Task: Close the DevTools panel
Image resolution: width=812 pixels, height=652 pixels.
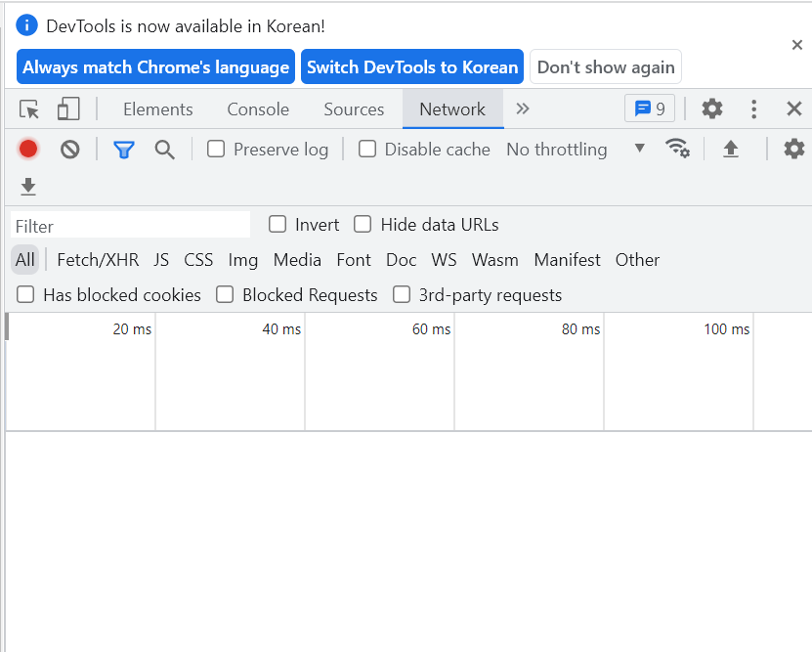Action: click(x=793, y=109)
